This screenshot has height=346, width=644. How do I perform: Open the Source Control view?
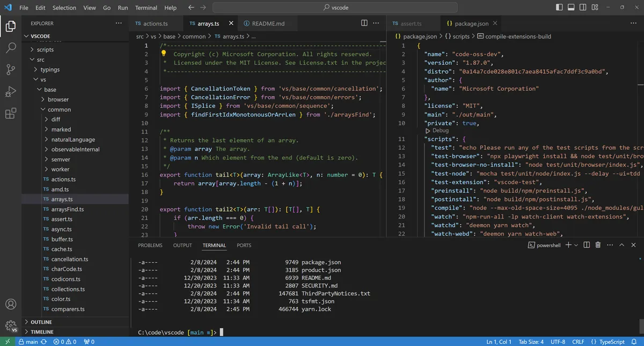coord(11,70)
